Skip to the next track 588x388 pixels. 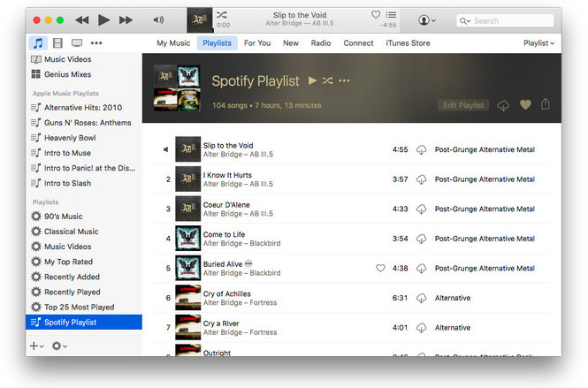(x=126, y=19)
